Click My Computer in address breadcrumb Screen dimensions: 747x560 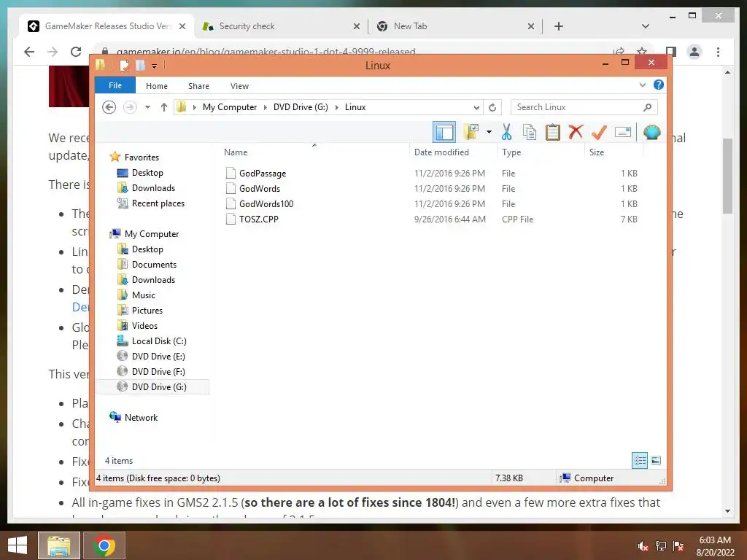coord(230,107)
